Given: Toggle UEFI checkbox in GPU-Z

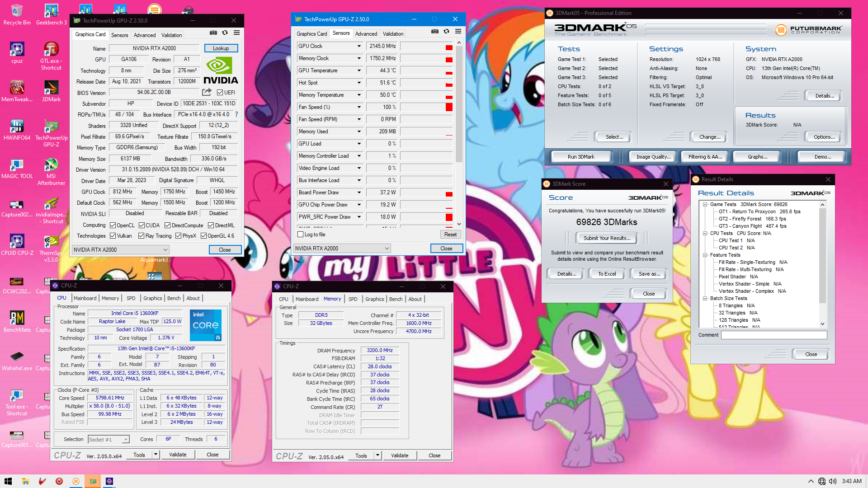Looking at the screenshot, I should tap(220, 93).
